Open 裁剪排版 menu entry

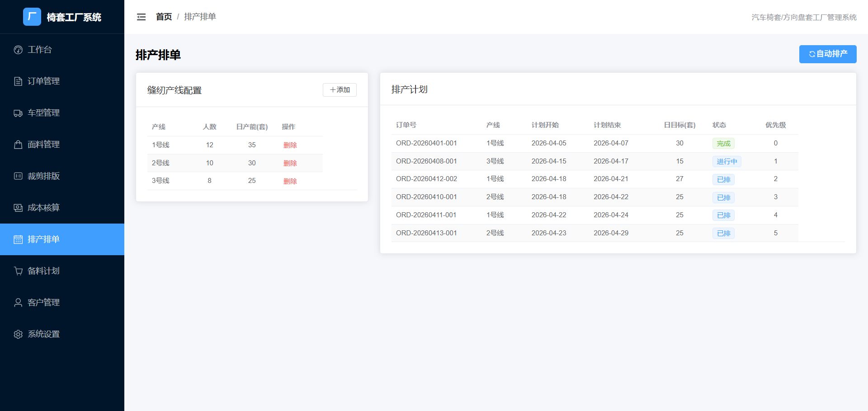tap(62, 176)
